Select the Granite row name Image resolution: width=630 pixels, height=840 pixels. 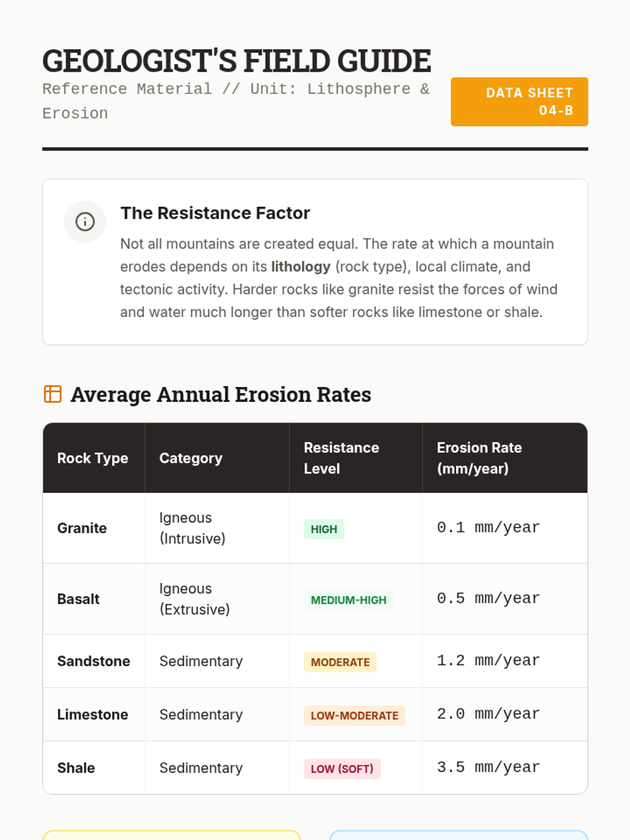pyautogui.click(x=82, y=528)
